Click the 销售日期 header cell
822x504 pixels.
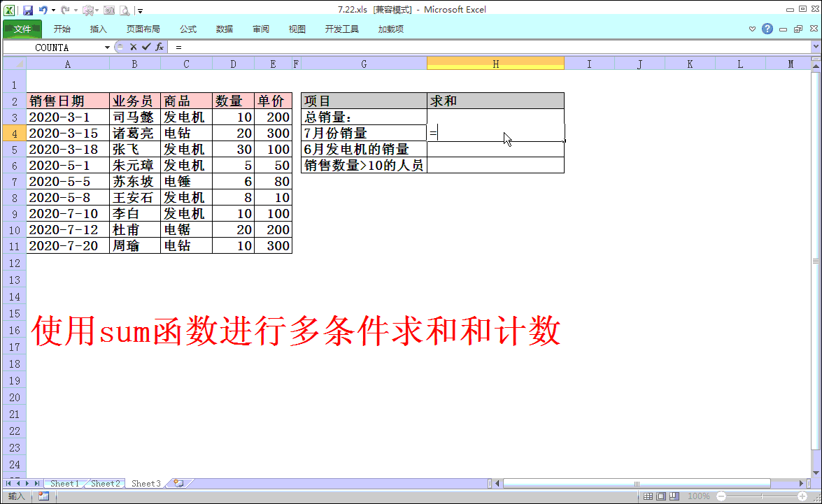(x=68, y=101)
